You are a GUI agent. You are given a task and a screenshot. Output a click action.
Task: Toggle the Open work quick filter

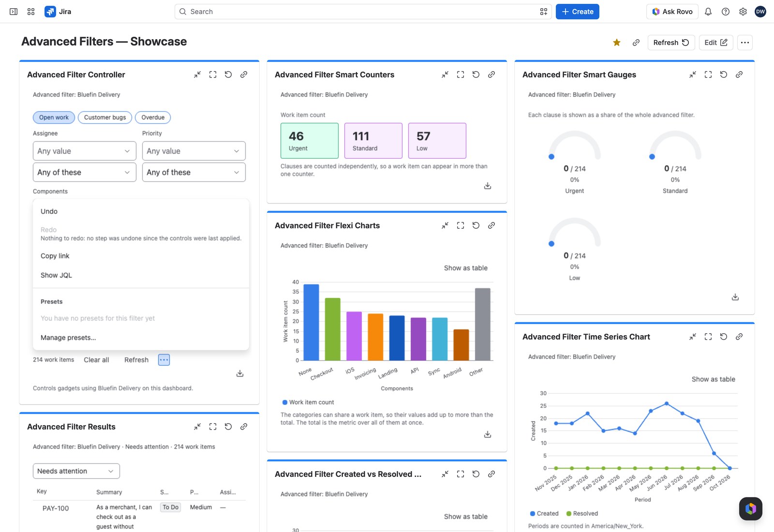tap(54, 118)
